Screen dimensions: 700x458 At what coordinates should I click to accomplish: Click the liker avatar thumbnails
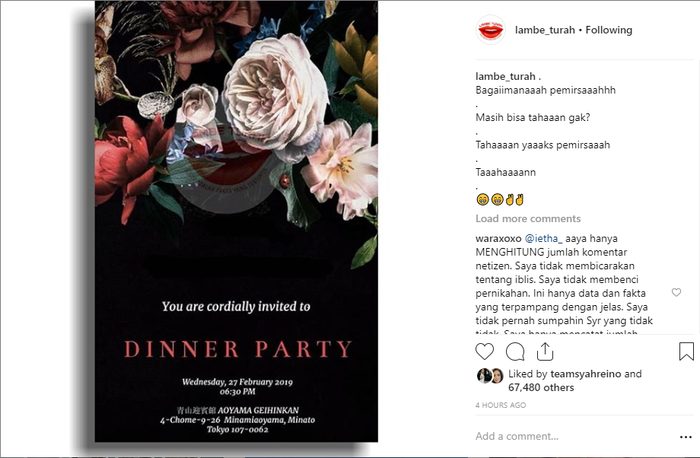coord(490,376)
